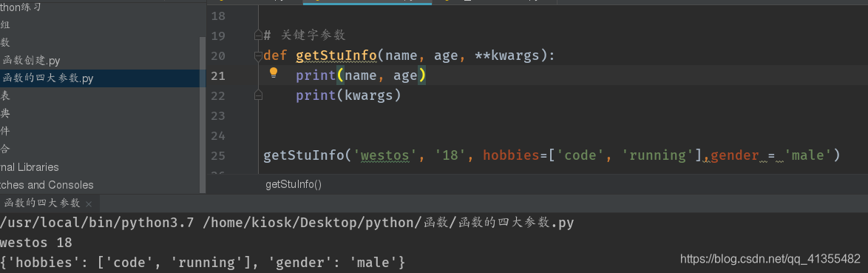Select Scratches and Consoles in the project tree
This screenshot has width=868, height=273.
click(x=47, y=184)
